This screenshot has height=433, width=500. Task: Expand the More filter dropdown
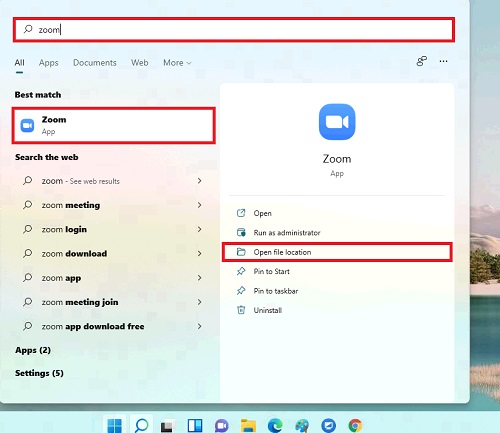(177, 63)
